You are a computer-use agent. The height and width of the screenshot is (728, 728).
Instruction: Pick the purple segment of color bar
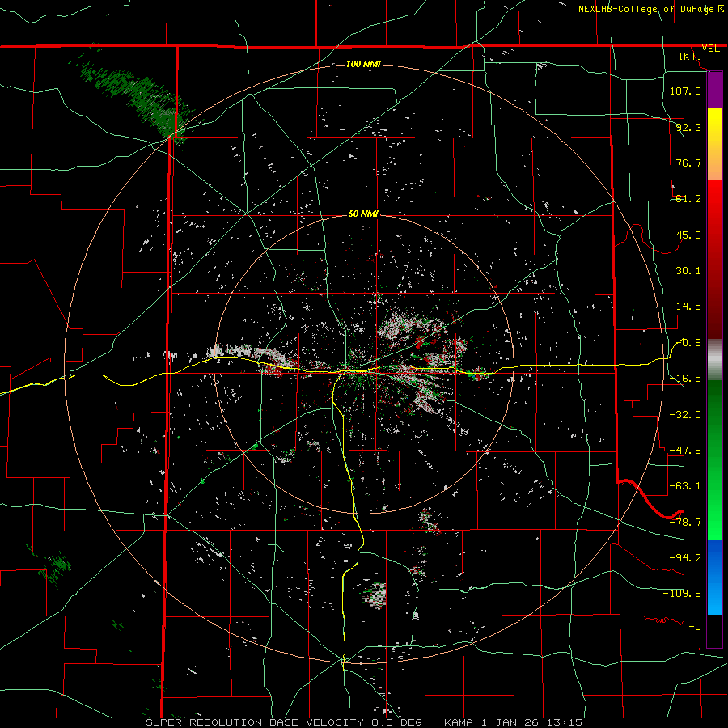point(714,90)
